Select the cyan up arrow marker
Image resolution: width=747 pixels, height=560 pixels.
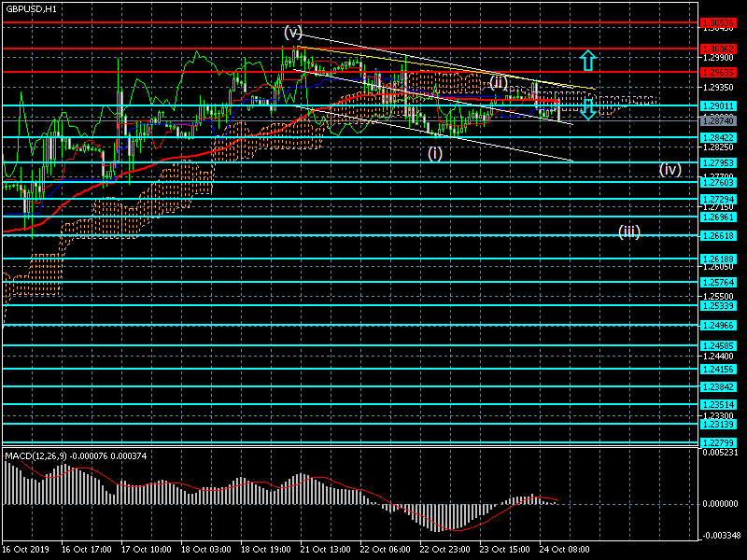click(588, 61)
